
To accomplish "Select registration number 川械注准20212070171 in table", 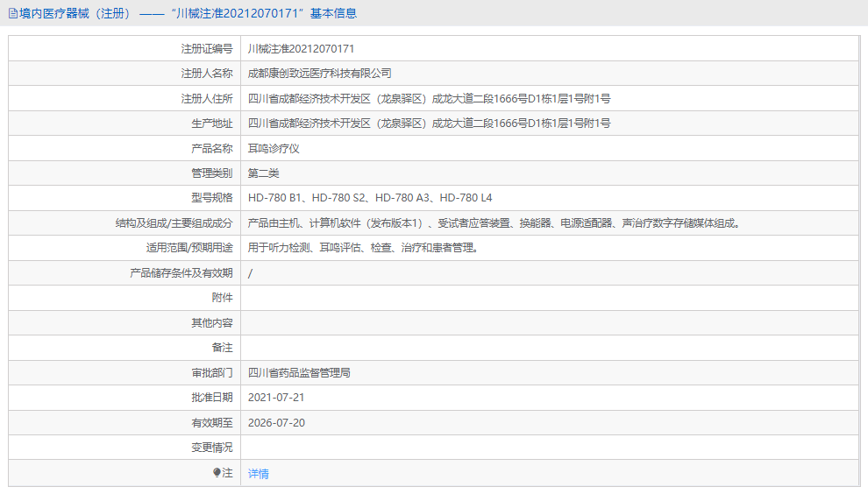I will pyautogui.click(x=301, y=49).
